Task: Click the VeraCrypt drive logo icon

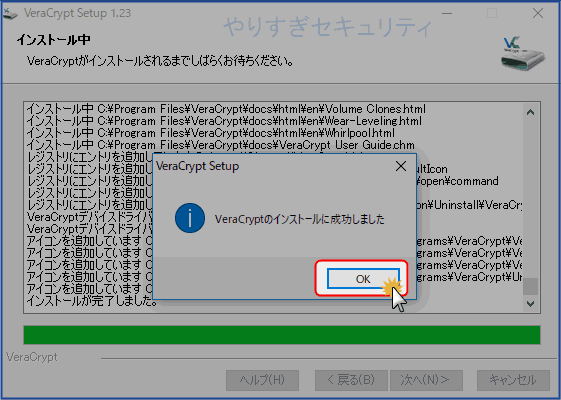Action: (523, 53)
